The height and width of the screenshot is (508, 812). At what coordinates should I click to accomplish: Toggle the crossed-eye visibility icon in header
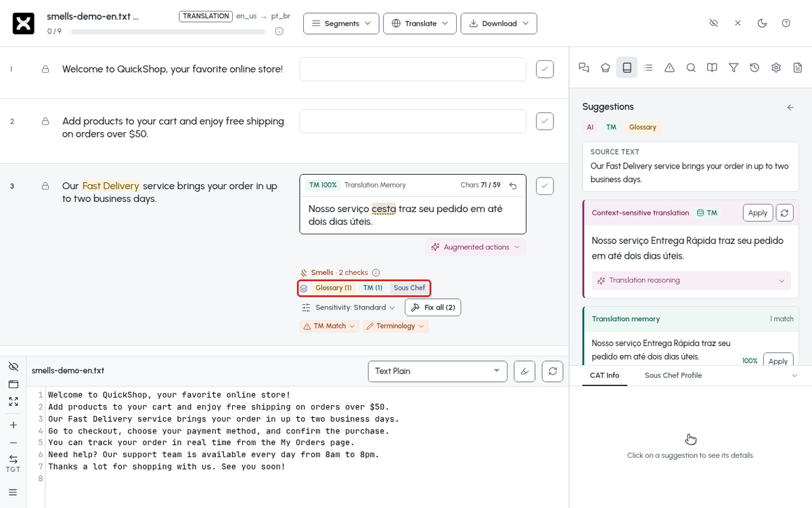click(713, 23)
